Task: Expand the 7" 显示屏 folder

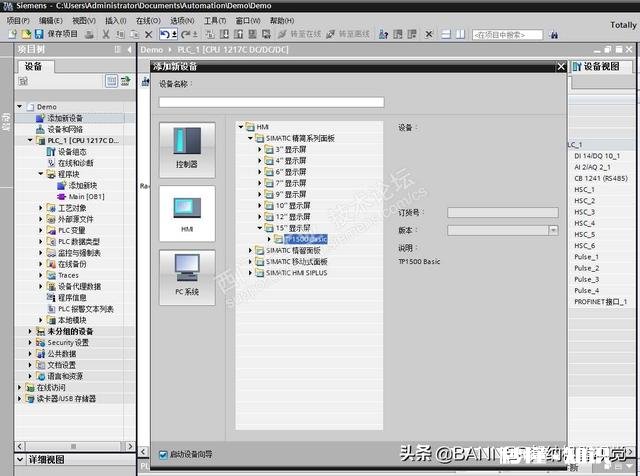Action: tap(259, 182)
